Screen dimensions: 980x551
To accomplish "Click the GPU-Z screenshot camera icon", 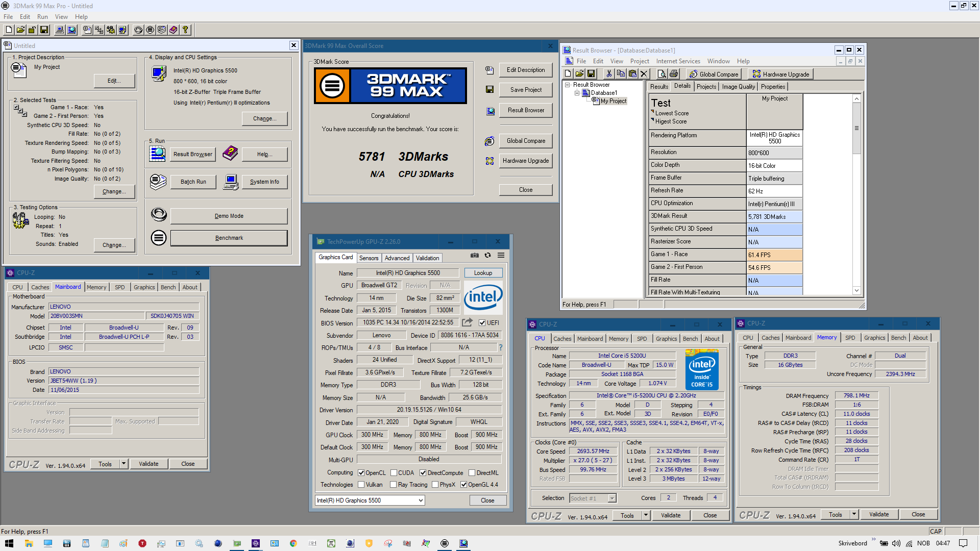I will tap(475, 255).
